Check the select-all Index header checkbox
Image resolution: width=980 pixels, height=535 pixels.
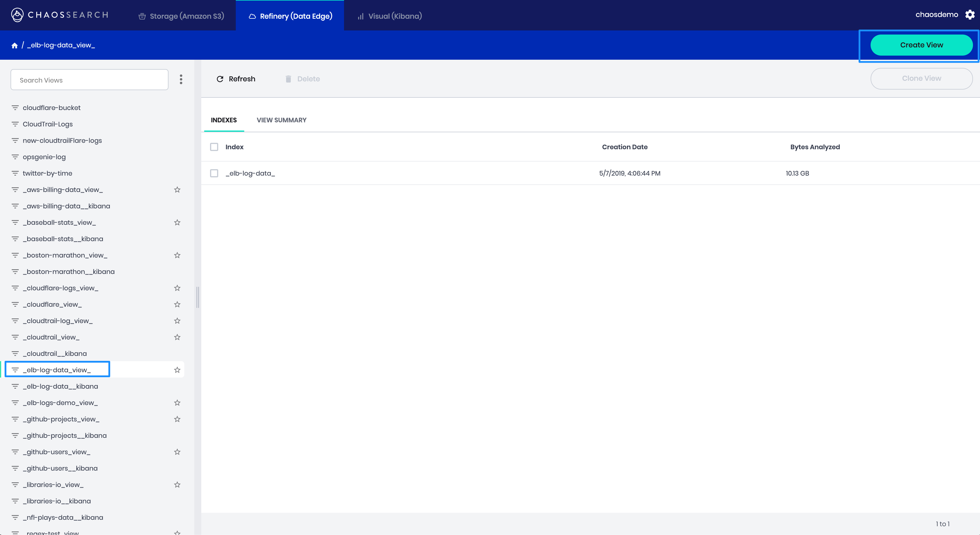[x=214, y=147]
